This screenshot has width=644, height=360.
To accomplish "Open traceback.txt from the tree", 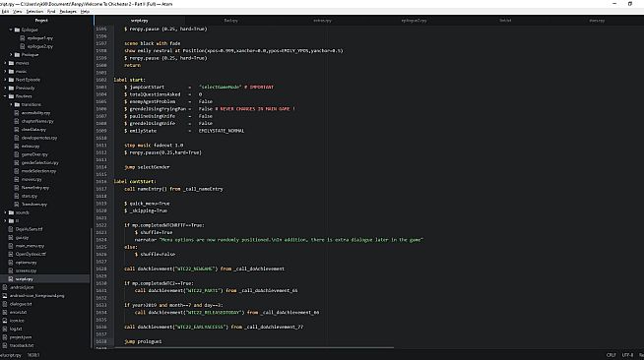I will pyautogui.click(x=22, y=345).
